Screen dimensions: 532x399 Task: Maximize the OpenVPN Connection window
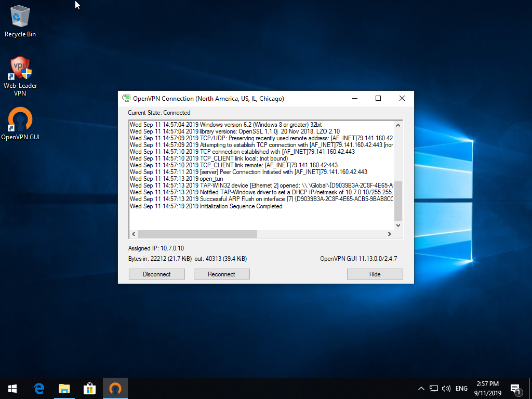tap(378, 98)
